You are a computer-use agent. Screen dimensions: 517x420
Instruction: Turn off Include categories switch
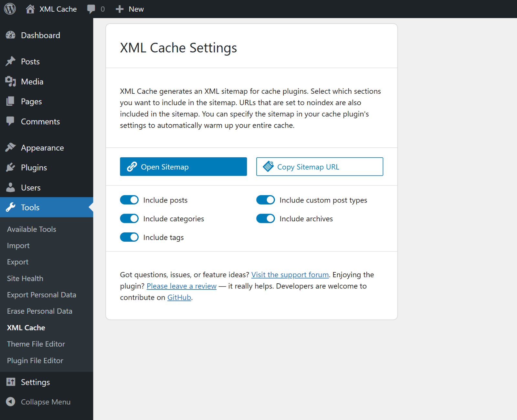(x=129, y=219)
